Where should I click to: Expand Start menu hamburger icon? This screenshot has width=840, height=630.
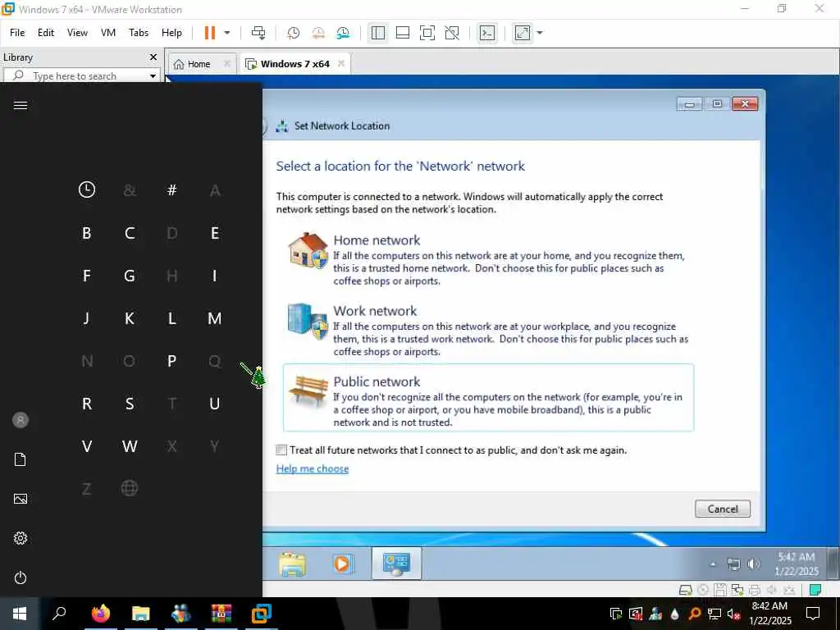click(21, 105)
